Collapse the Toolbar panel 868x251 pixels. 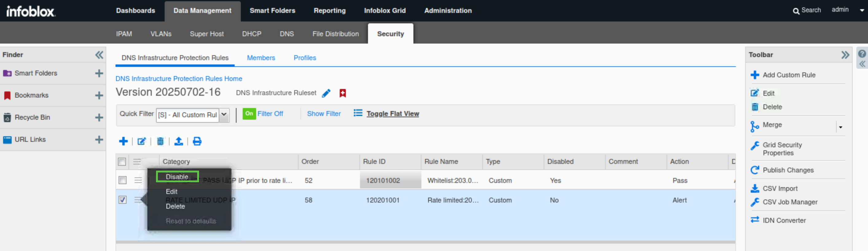pos(845,55)
